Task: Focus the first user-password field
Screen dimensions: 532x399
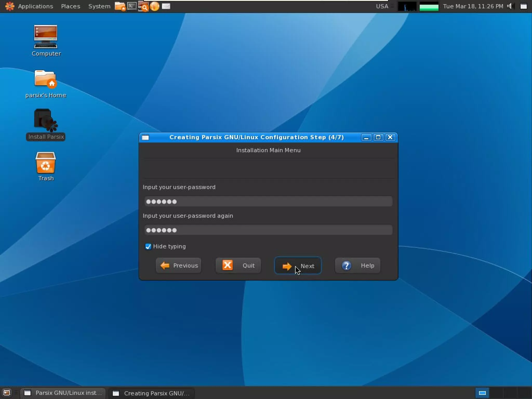Action: (x=268, y=202)
